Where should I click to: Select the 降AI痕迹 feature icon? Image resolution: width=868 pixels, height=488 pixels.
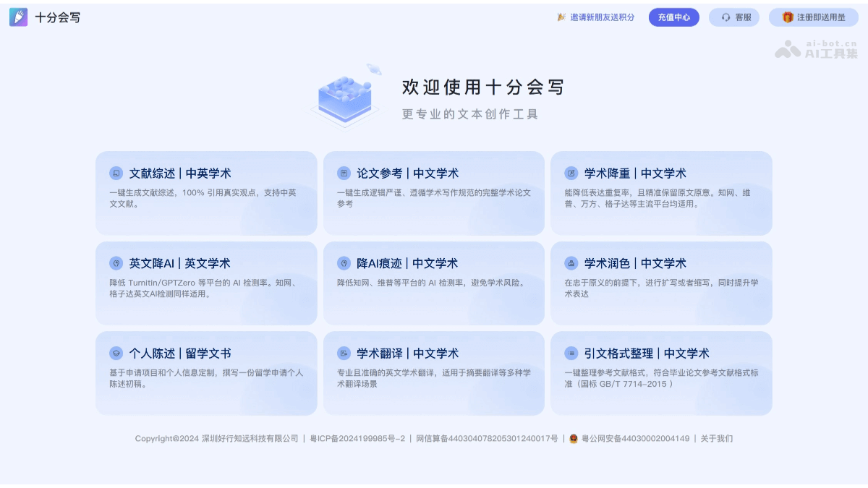click(344, 263)
